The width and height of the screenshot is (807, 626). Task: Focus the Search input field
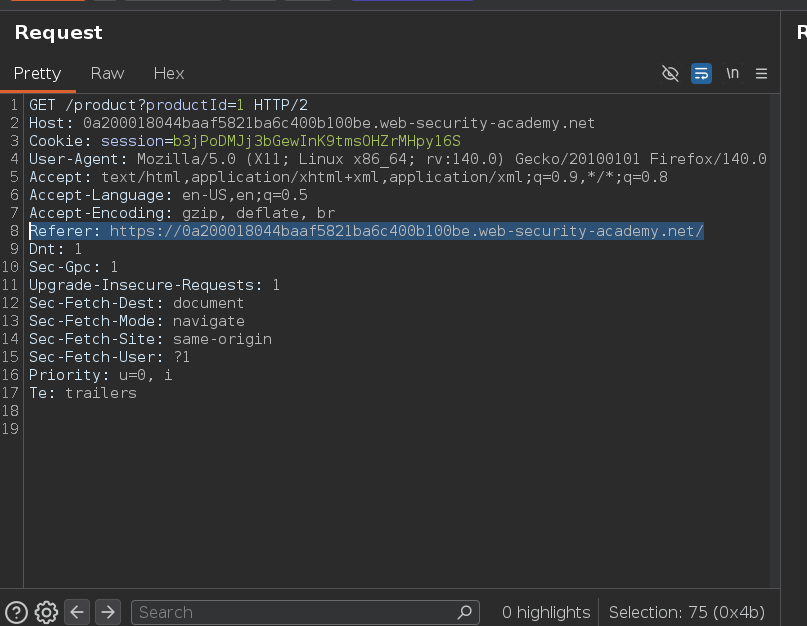click(305, 612)
